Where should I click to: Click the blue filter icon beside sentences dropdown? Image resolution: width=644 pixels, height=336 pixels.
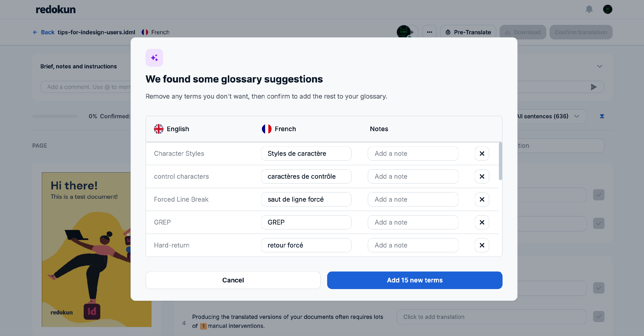(x=602, y=116)
